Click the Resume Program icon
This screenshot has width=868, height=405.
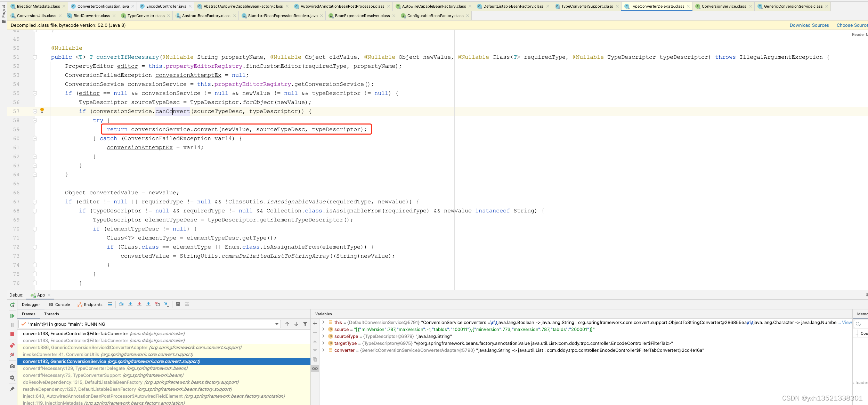tap(12, 316)
